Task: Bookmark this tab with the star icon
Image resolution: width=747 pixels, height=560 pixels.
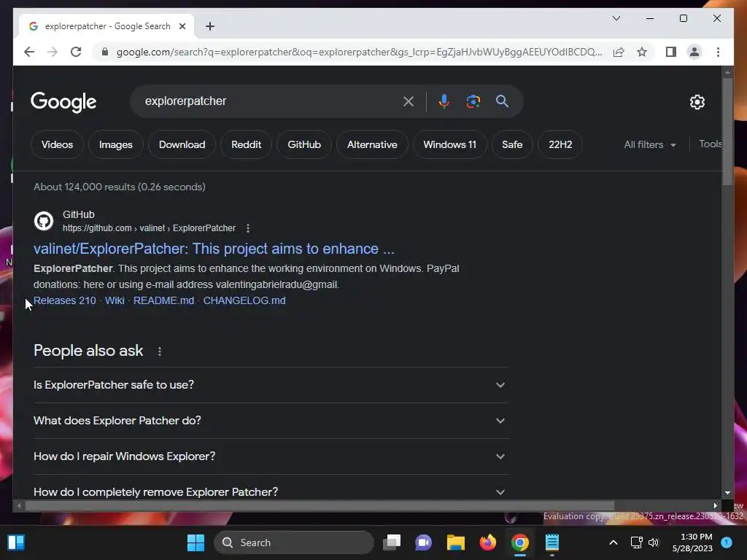Action: click(x=642, y=52)
